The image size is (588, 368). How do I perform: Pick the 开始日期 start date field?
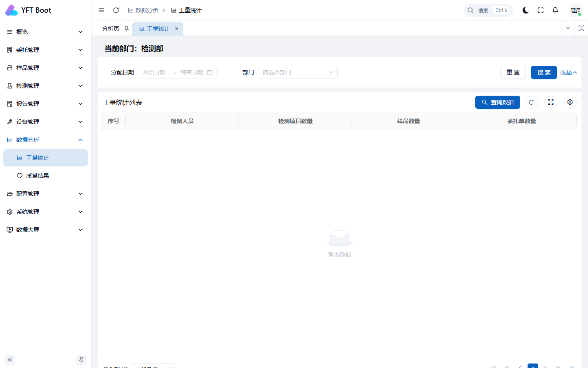tap(154, 72)
